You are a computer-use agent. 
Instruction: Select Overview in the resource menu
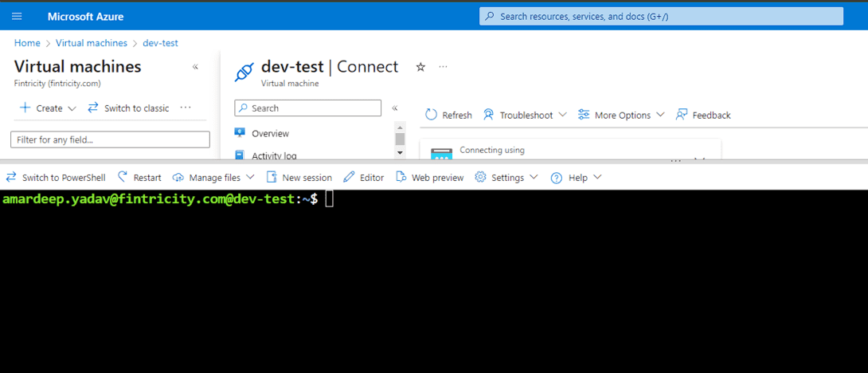270,134
